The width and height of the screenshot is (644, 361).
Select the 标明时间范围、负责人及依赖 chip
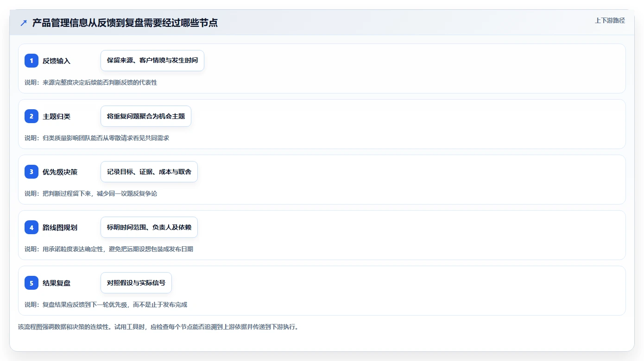coord(149,227)
